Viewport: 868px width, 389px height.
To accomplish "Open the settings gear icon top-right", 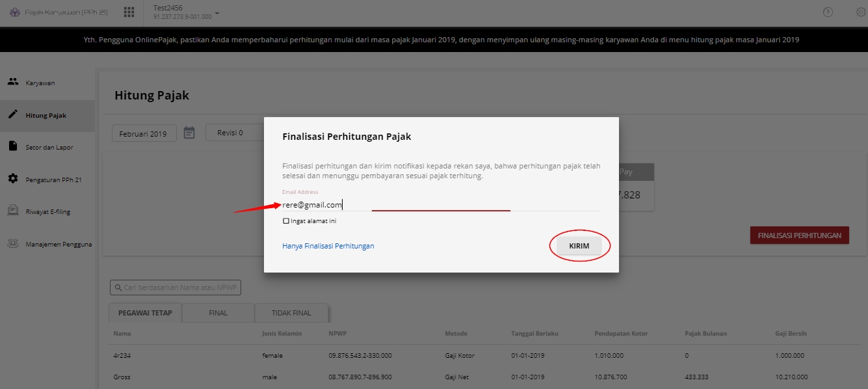I will [x=861, y=12].
